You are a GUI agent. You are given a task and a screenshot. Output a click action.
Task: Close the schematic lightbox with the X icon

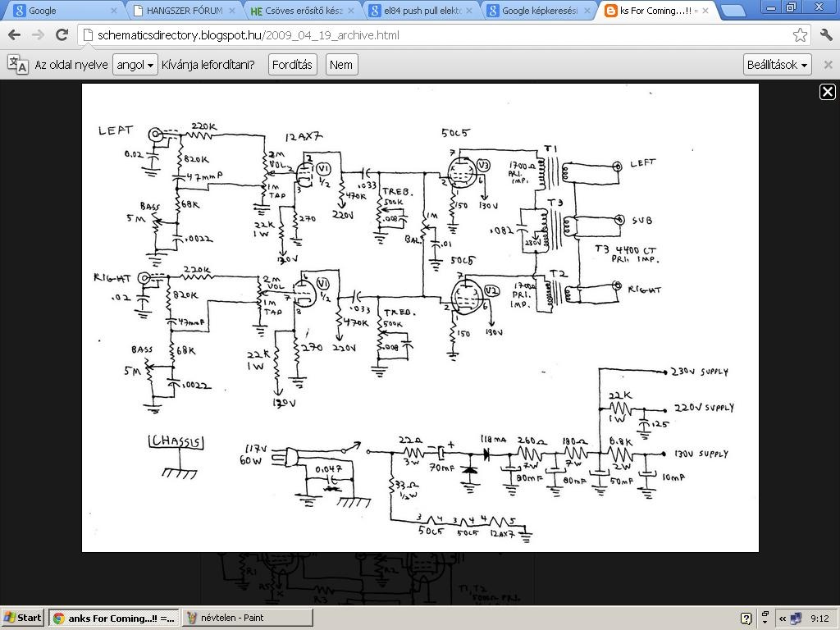(x=827, y=92)
